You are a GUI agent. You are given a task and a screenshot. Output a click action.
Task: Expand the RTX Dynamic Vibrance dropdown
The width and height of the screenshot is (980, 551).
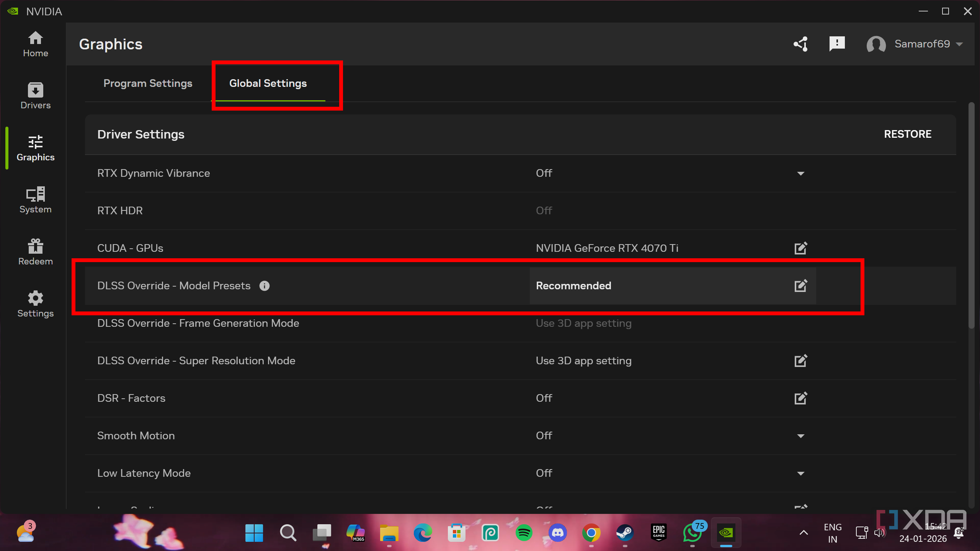click(x=800, y=174)
